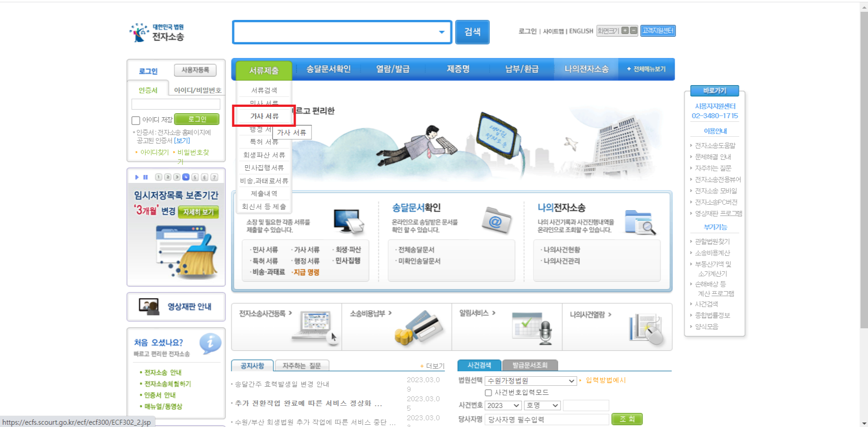Click the 사용자등록 button
The image size is (868, 427).
(195, 70)
